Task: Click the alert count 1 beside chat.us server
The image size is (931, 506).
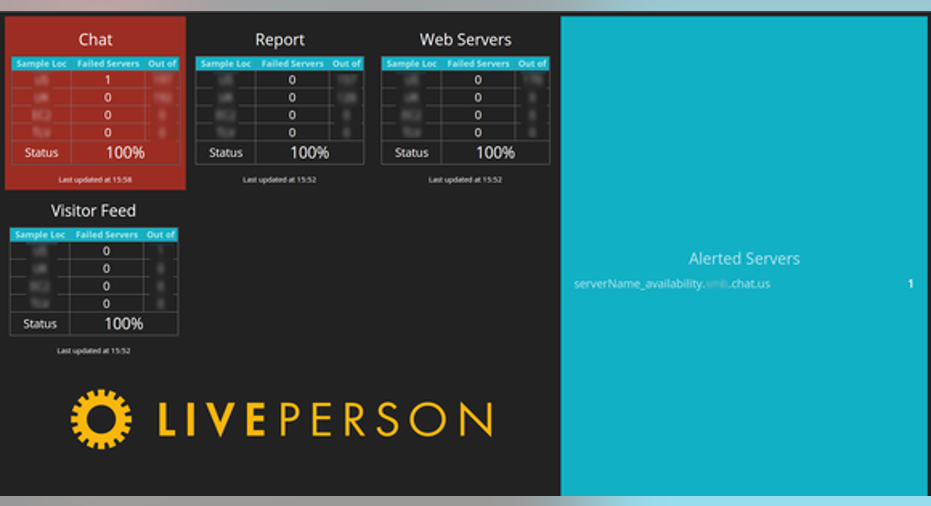Action: [910, 284]
